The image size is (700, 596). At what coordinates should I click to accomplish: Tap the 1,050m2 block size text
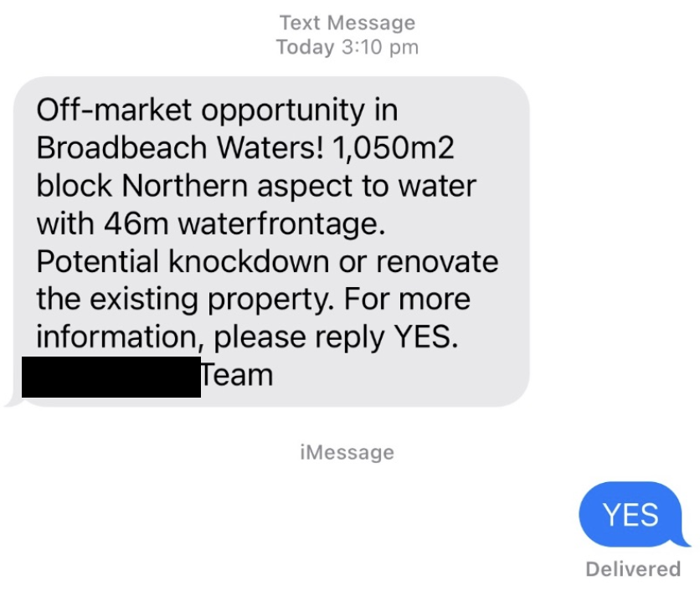[x=394, y=147]
